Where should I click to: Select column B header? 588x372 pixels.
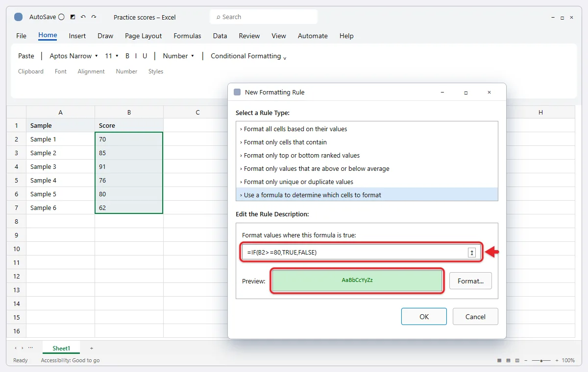(129, 112)
